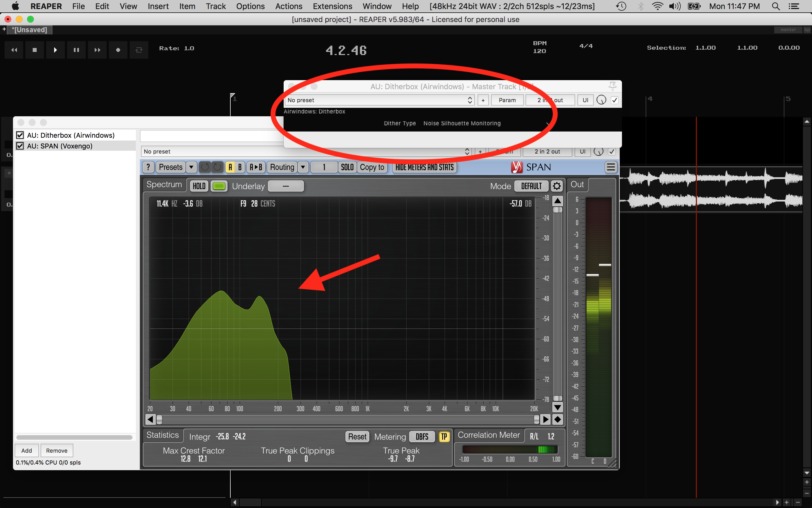The image size is (812, 508).
Task: Click HIDE METERS AND STATS button
Action: click(x=424, y=167)
